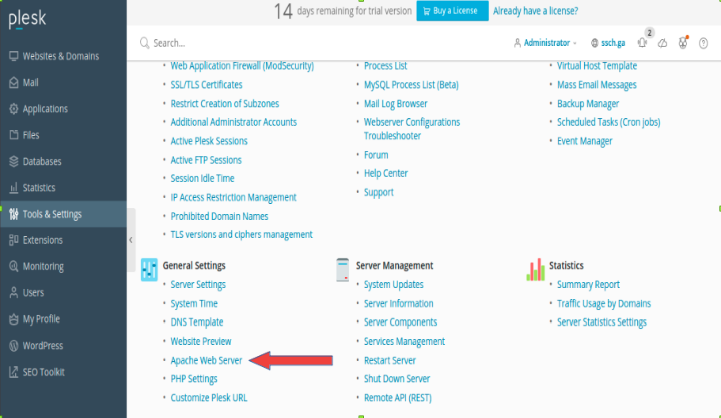Click Already have a license link
This screenshot has height=418, width=721.
click(x=535, y=11)
